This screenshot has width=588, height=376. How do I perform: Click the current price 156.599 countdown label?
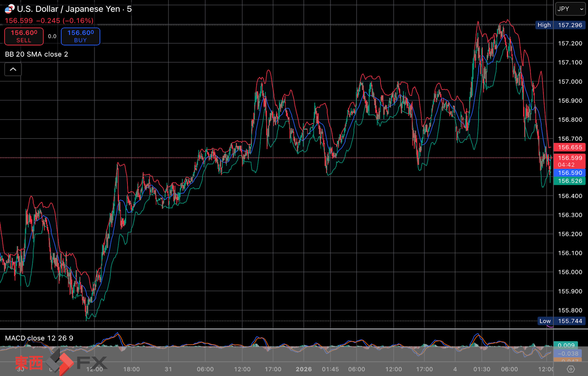tap(569, 161)
